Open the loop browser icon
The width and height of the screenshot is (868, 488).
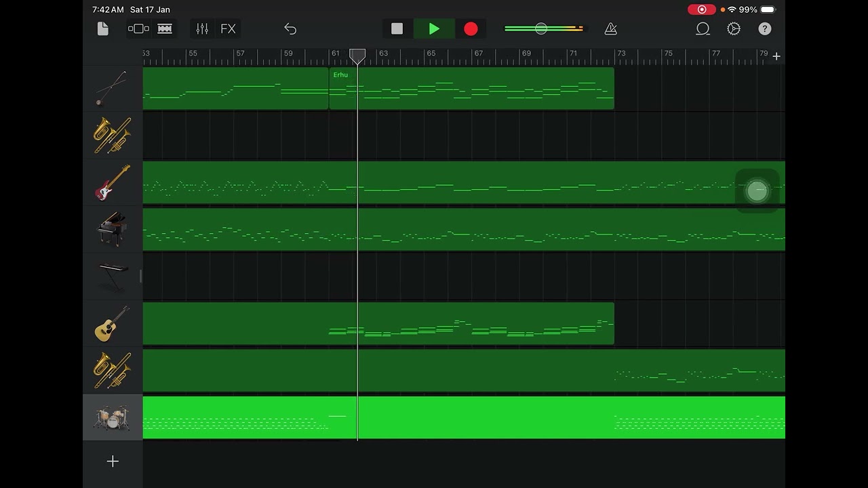click(x=703, y=28)
